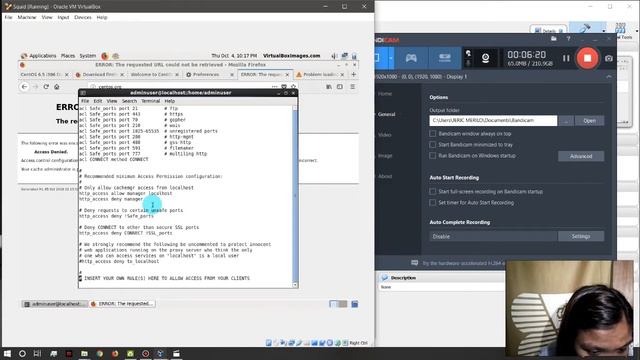Screen dimensions: 640x360
Task: Open Firefox from Windows taskbar
Action: tap(115, 353)
